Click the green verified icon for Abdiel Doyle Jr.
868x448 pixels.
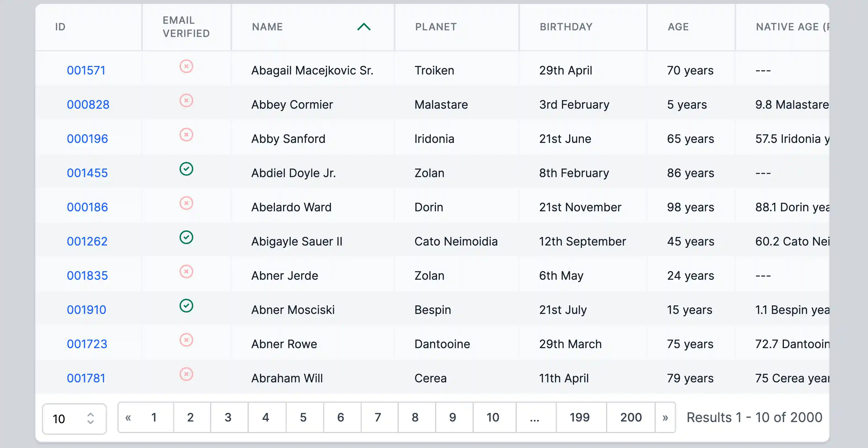186,169
